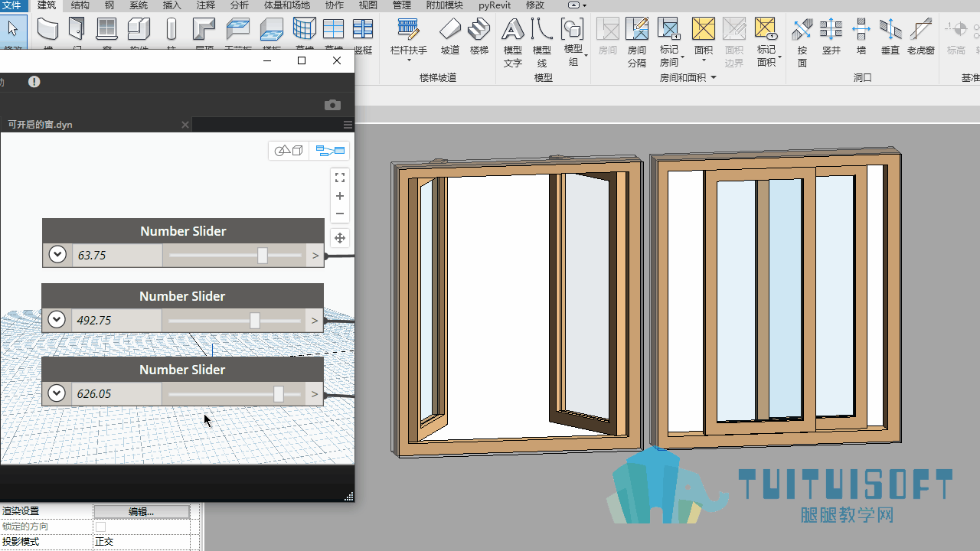The image size is (980, 551).
Task: Select the 房间分隔 room separator tool
Action: tap(637, 42)
